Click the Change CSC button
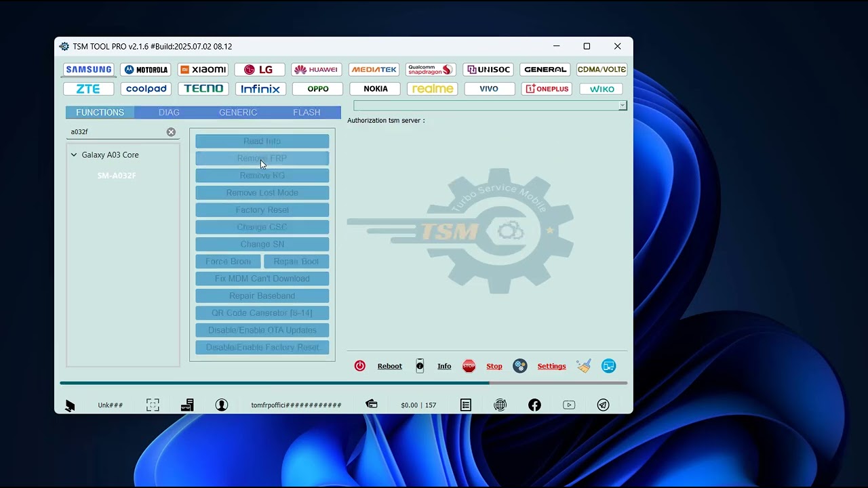 [x=262, y=227]
